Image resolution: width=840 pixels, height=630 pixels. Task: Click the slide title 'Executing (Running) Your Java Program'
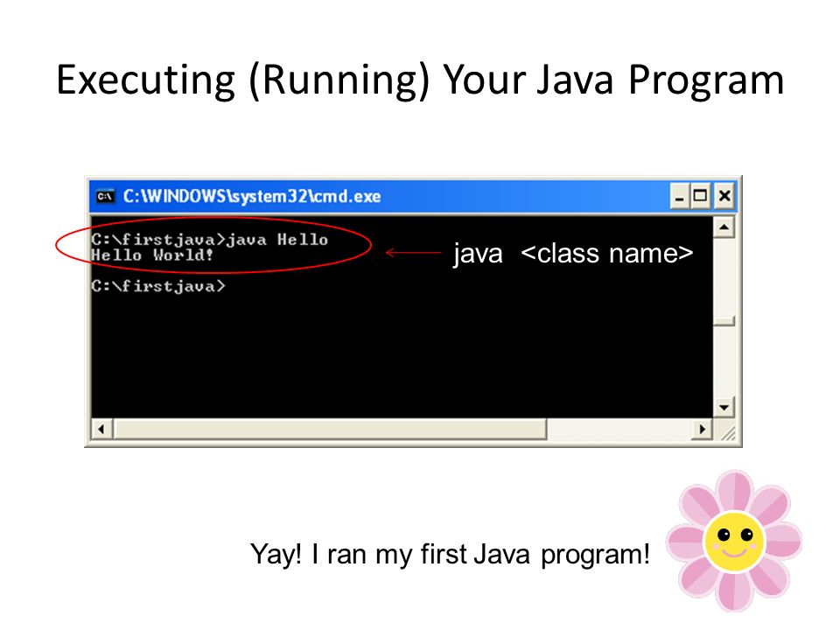click(x=421, y=80)
